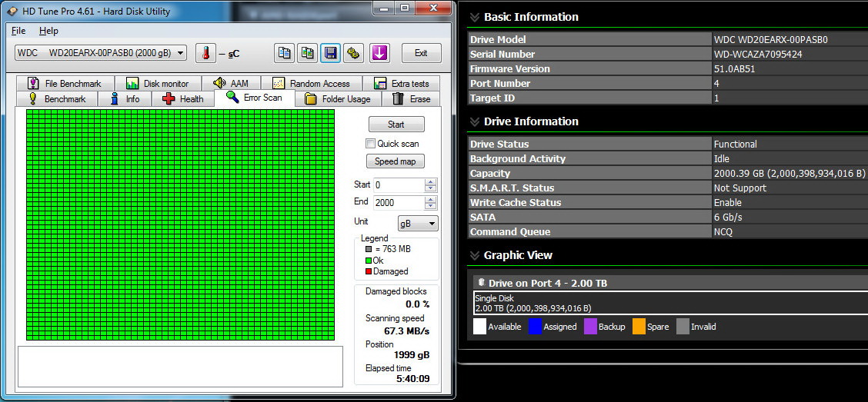Click the Benchmark lightbulb icon
The image size is (868, 402).
[32, 99]
